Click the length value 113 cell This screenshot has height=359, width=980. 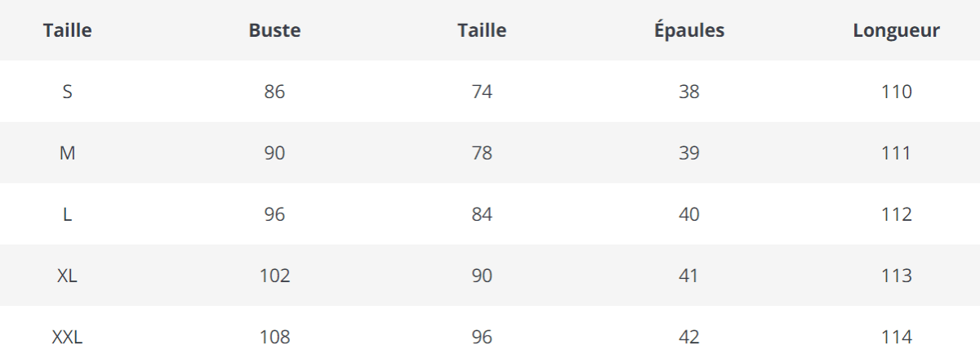click(x=897, y=276)
